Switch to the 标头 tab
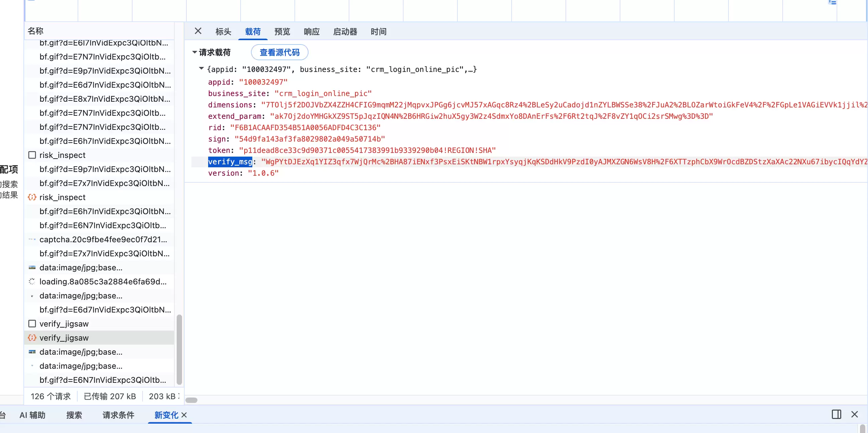The height and width of the screenshot is (433, 868). click(223, 31)
